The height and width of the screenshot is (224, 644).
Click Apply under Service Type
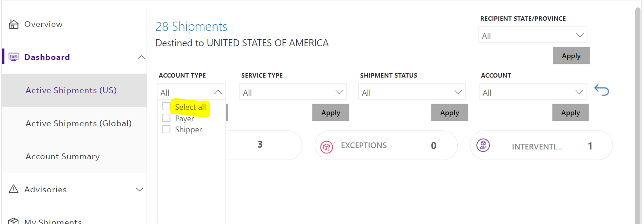coord(331,112)
